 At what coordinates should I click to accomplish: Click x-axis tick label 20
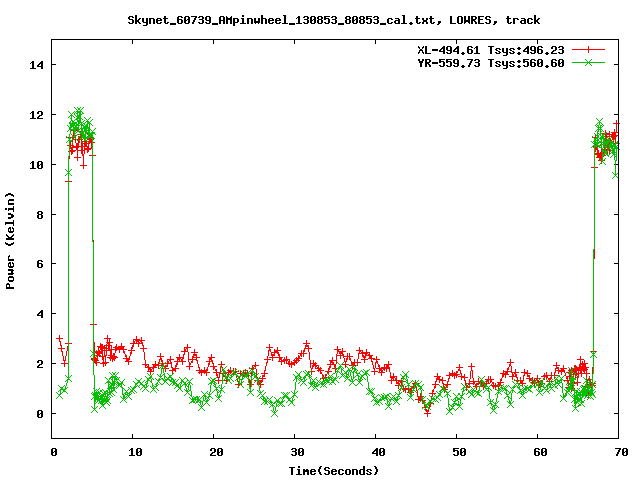(x=216, y=452)
